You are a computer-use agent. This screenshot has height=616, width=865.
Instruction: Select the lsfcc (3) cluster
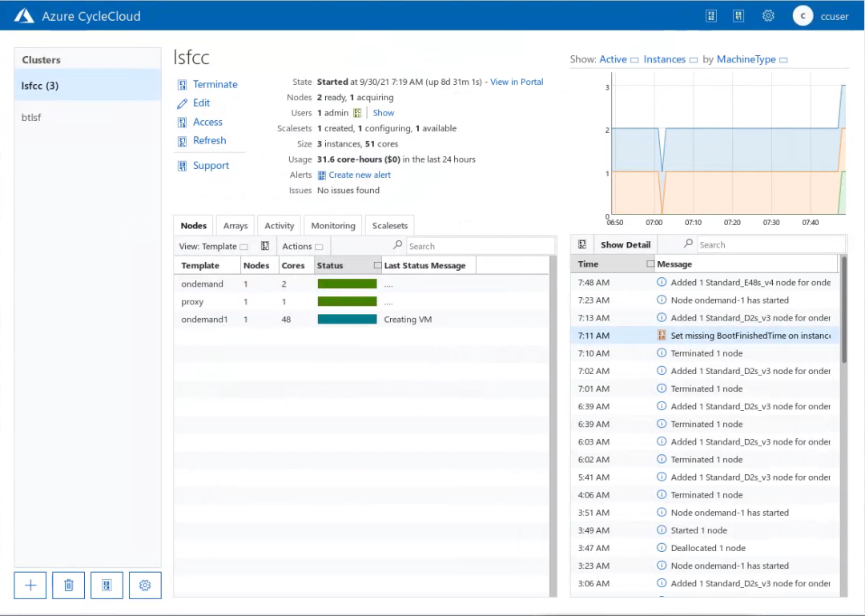pos(88,86)
